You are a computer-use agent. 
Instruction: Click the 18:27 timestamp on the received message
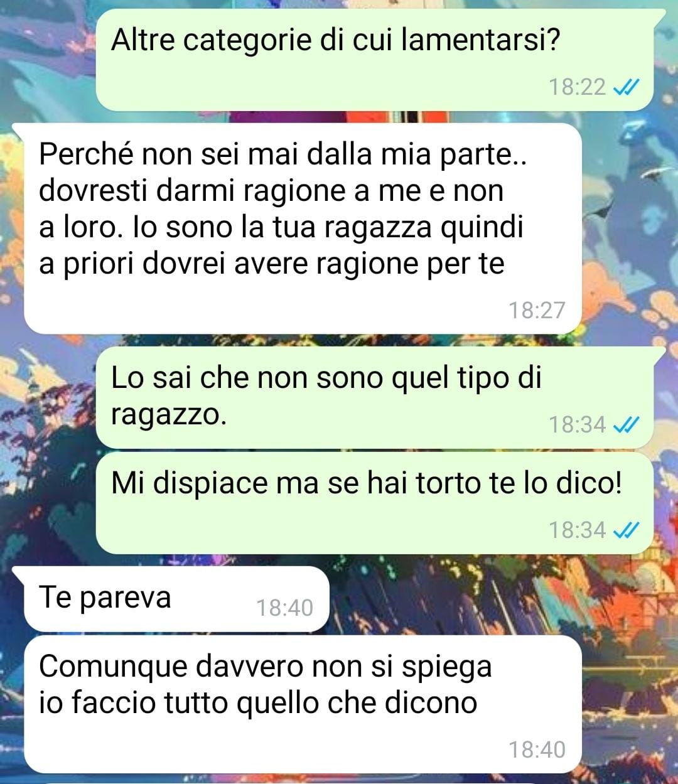pyautogui.click(x=537, y=310)
